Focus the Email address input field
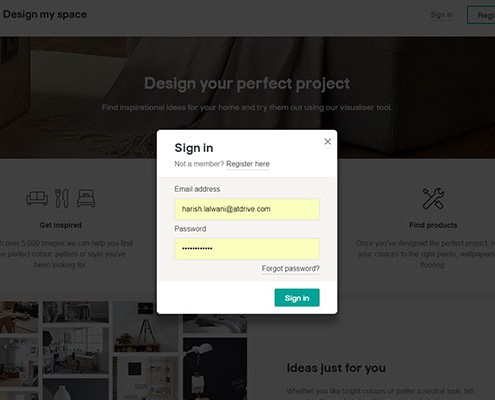 point(247,209)
